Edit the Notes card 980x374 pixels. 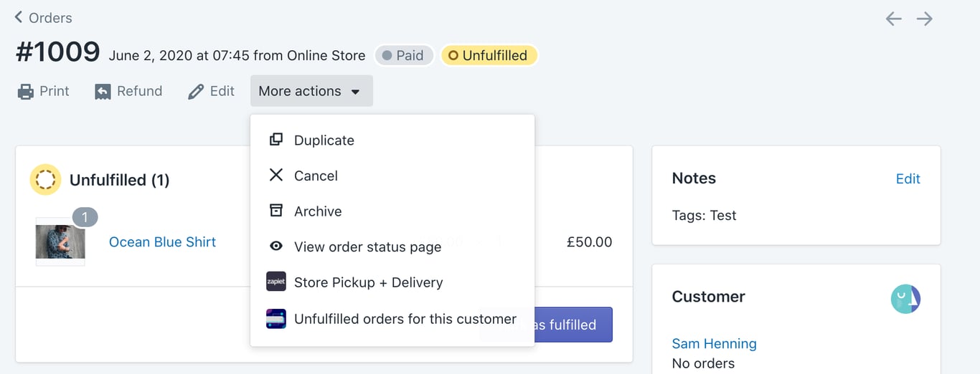tap(908, 179)
